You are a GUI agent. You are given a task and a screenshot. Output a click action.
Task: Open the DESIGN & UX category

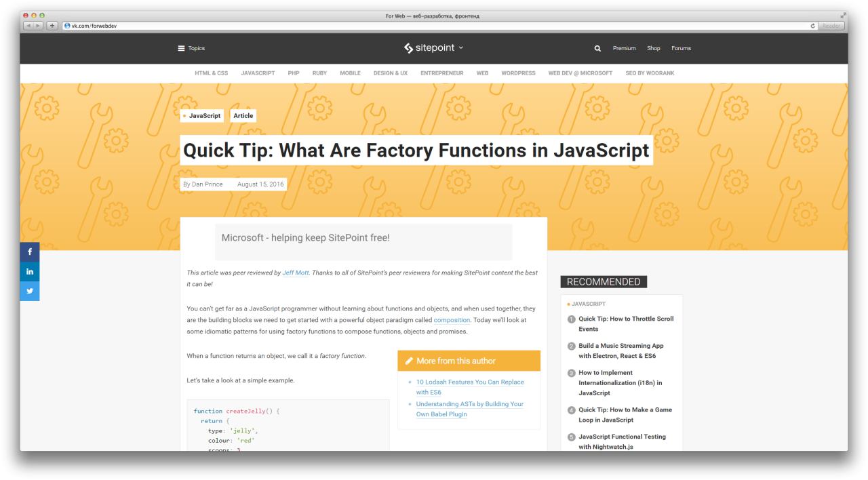[x=391, y=73]
